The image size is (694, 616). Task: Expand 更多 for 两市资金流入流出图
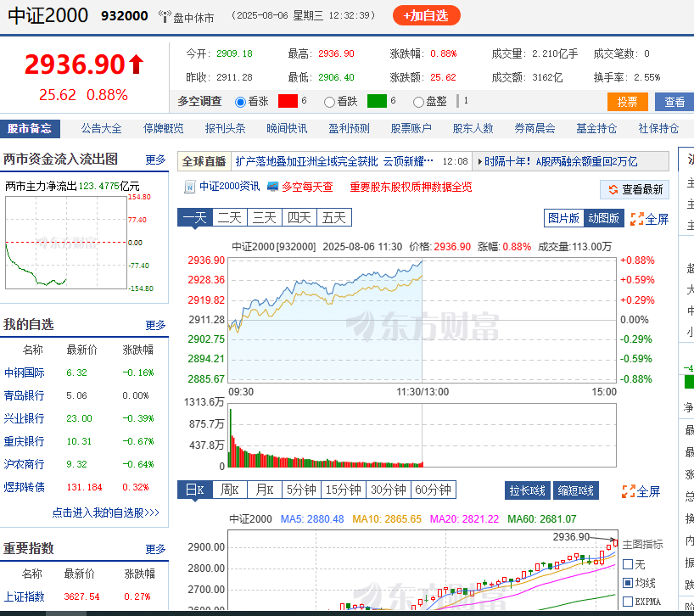click(155, 160)
